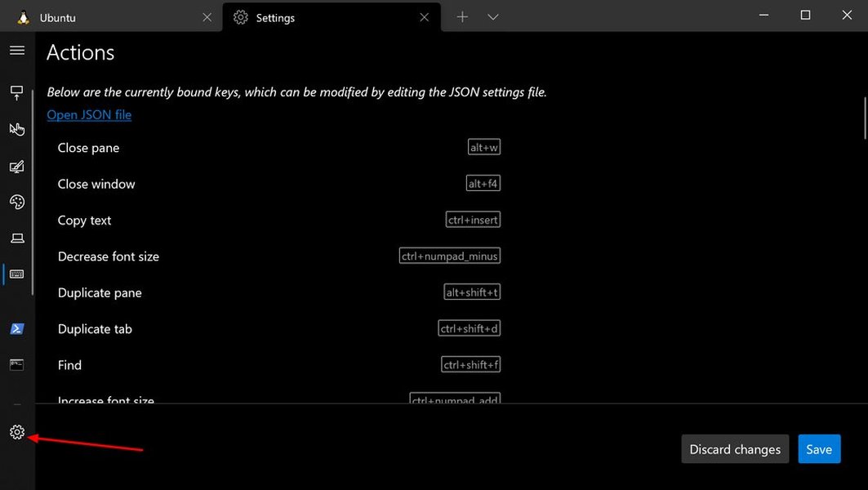Open the new tab dropdown arrow
This screenshot has width=868, height=490.
(493, 16)
